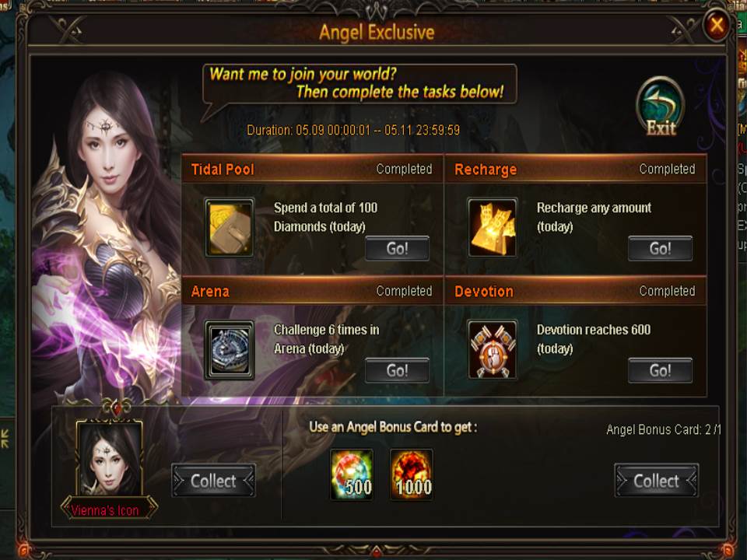The width and height of the screenshot is (747, 560).
Task: Click the Arena coliseum icon
Action: click(x=230, y=350)
